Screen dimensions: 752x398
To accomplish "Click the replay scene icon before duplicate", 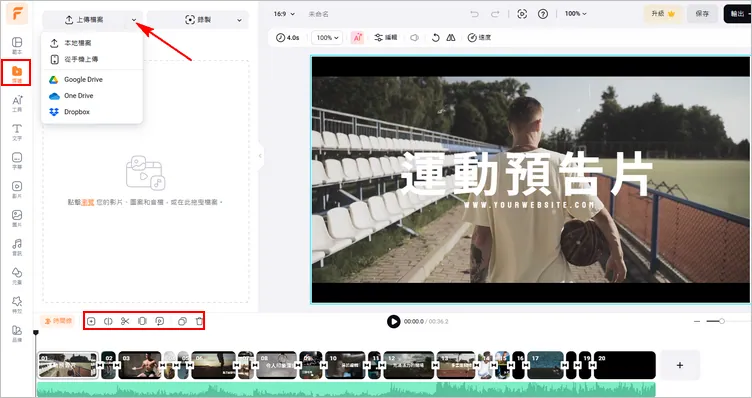I will click(x=160, y=321).
